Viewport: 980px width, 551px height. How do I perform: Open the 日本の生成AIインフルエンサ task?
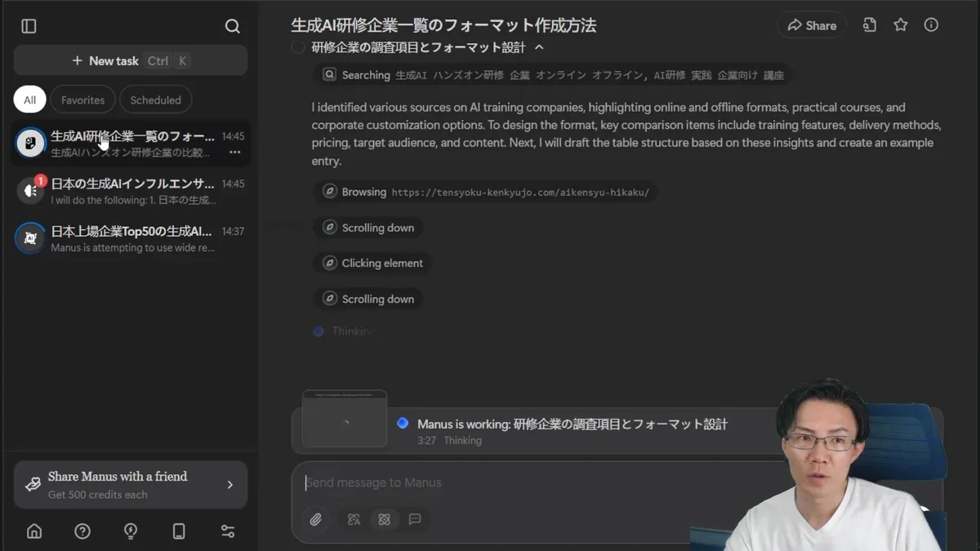click(x=131, y=191)
